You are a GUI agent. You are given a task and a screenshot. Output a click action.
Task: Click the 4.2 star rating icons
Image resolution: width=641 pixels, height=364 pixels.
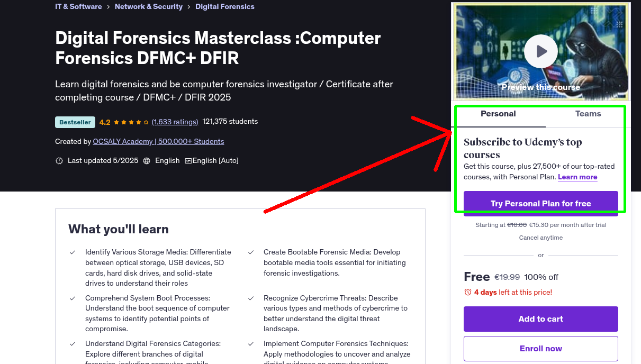pyautogui.click(x=131, y=122)
